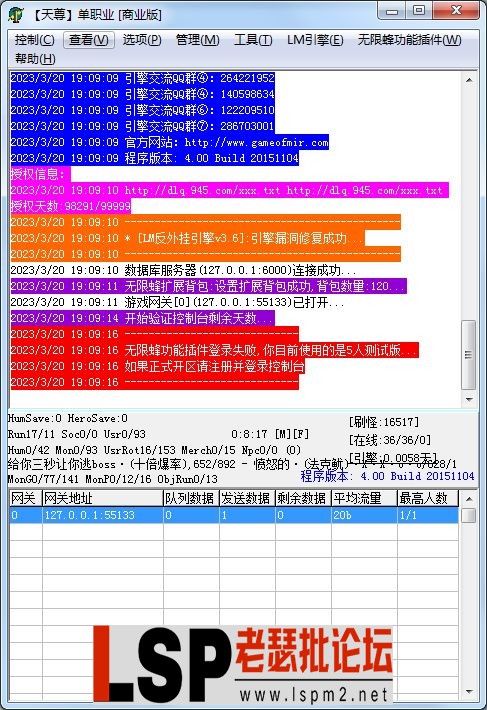Click the [在线:36/36/0] status text
This screenshot has width=487, height=710.
(x=390, y=440)
